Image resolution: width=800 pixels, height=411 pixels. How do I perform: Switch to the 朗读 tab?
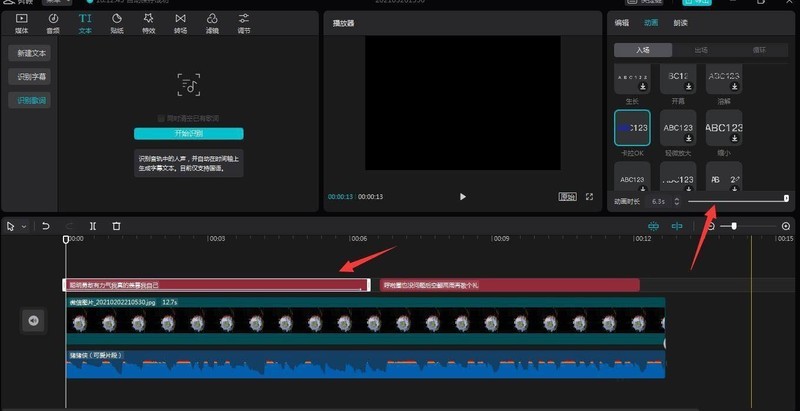point(681,23)
